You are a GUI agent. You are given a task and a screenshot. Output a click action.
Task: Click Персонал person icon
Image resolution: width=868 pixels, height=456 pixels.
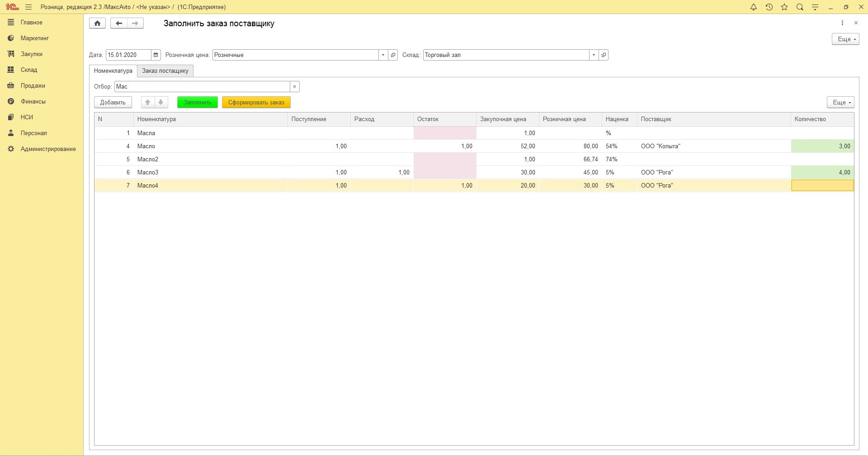point(11,133)
